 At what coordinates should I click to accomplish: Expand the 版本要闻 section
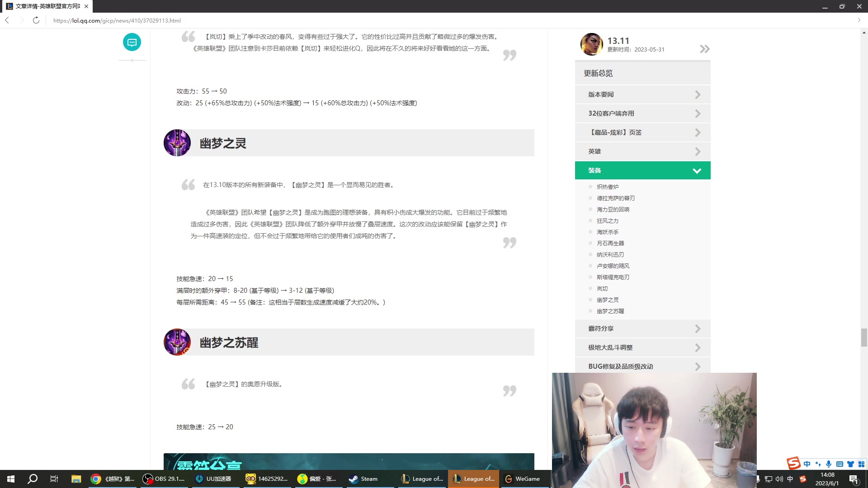[x=643, y=94]
